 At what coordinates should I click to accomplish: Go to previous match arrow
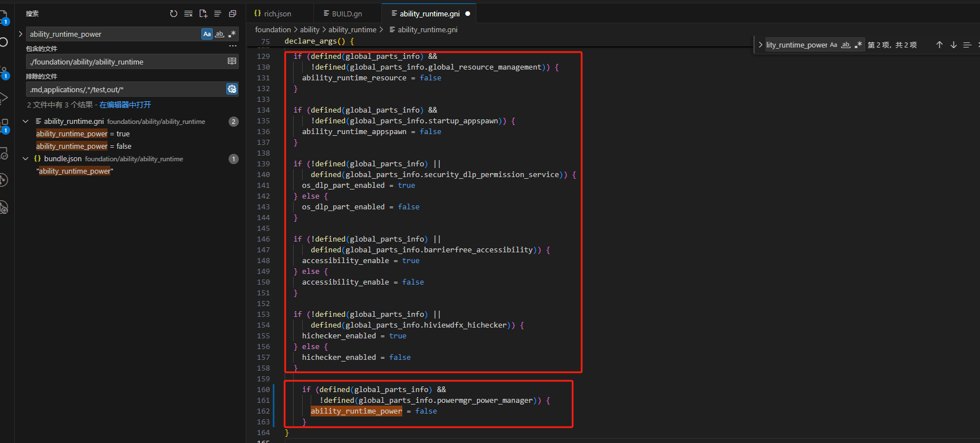click(x=939, y=45)
